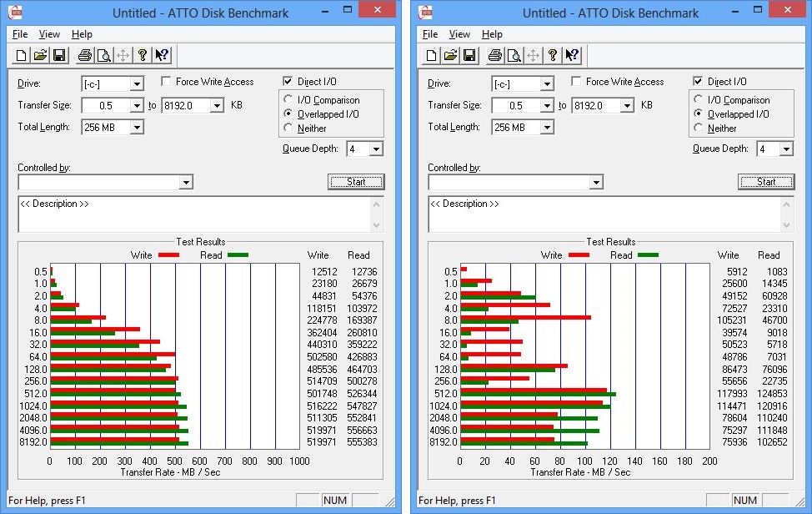This screenshot has height=514, width=812.
Task: Toggle the Direct I/O checkbox in right window
Action: pos(698,81)
